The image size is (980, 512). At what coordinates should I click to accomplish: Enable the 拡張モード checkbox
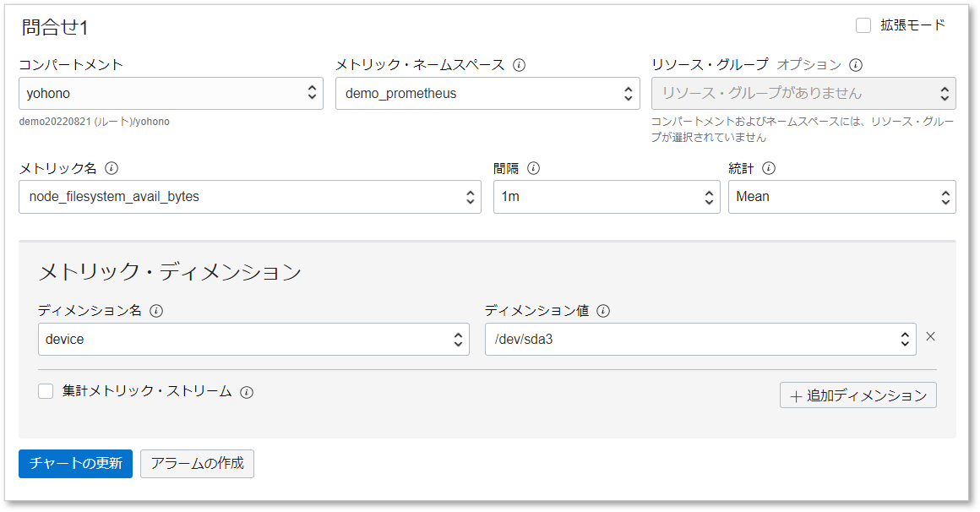pos(863,25)
